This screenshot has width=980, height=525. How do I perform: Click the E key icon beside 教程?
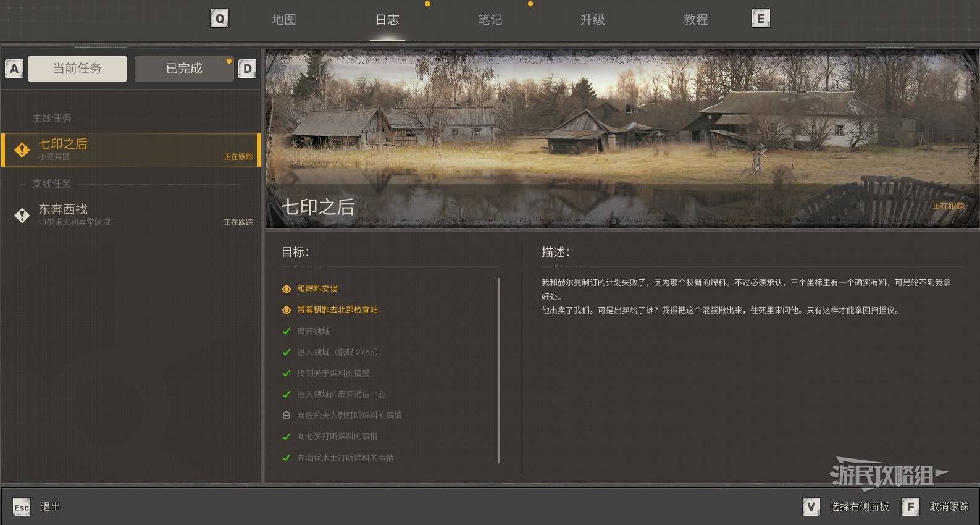click(x=761, y=19)
